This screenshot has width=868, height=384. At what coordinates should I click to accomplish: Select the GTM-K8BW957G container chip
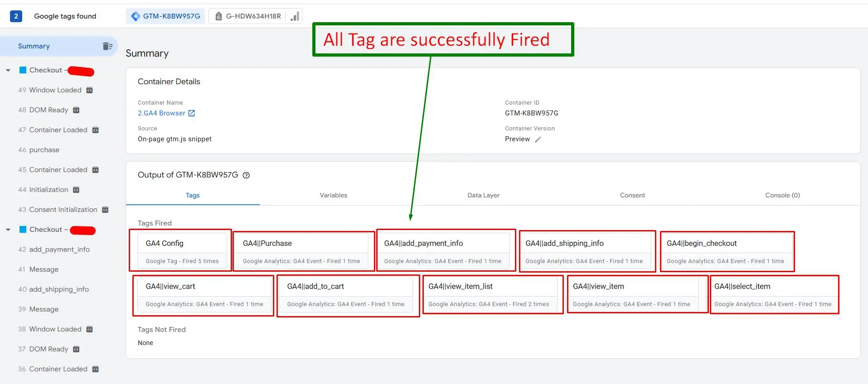165,16
